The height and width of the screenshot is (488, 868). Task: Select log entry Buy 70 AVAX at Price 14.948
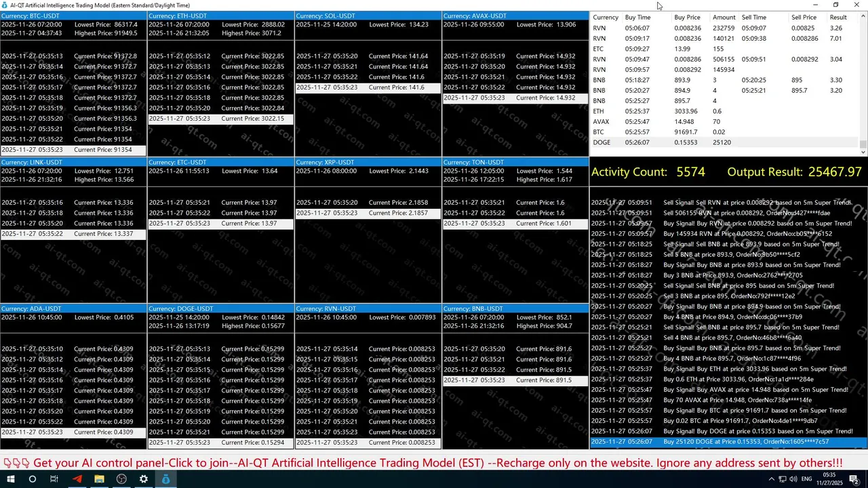(728, 400)
